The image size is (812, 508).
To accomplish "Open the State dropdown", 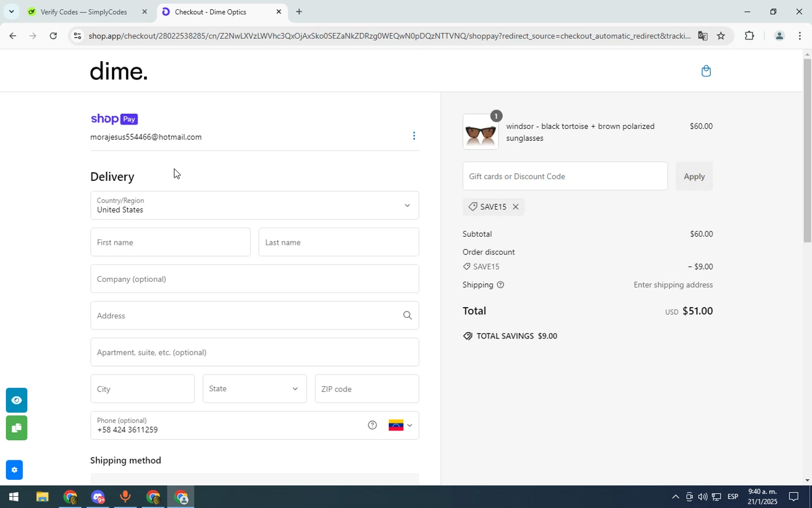I will pyautogui.click(x=254, y=389).
